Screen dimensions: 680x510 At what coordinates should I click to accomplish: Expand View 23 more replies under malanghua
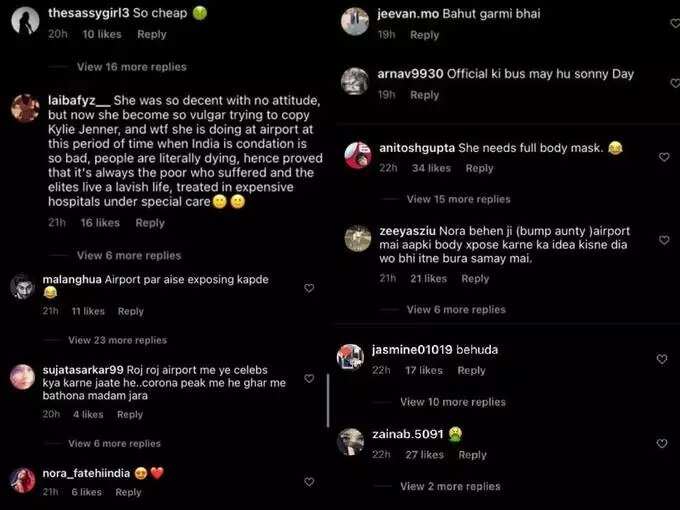click(x=118, y=340)
